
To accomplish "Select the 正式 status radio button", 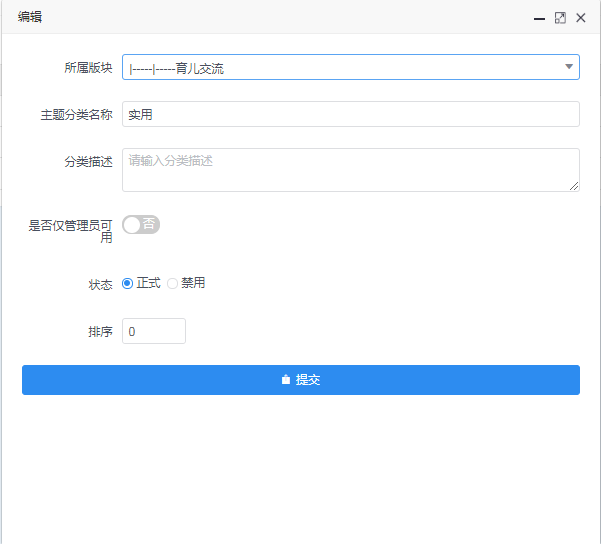I will pyautogui.click(x=127, y=283).
